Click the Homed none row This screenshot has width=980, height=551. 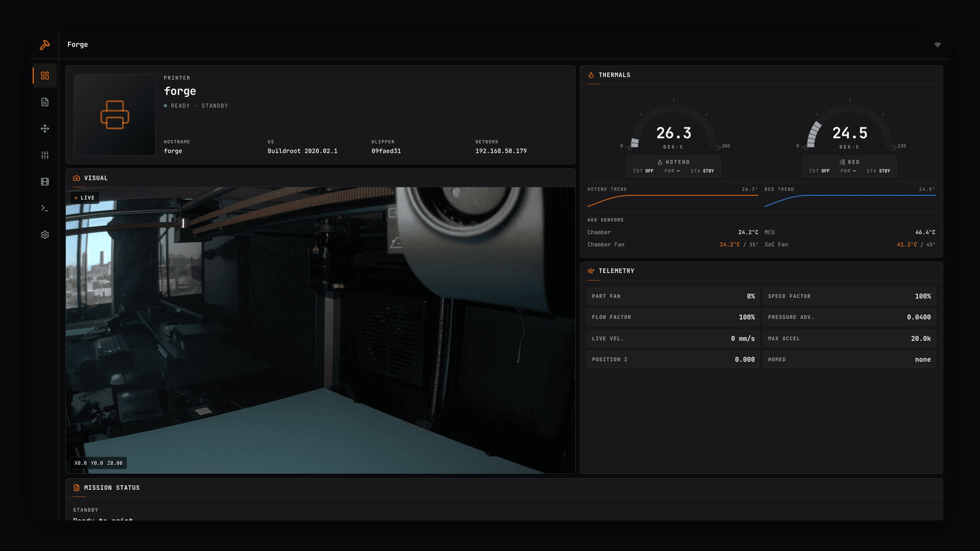coord(849,360)
